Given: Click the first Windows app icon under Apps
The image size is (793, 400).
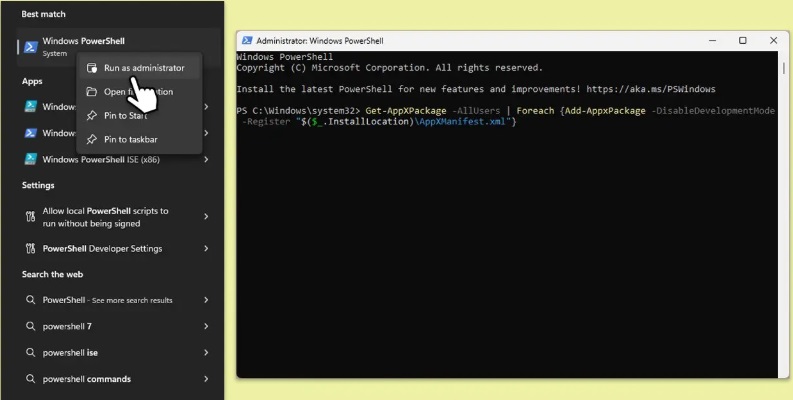Looking at the screenshot, I should tap(31, 107).
